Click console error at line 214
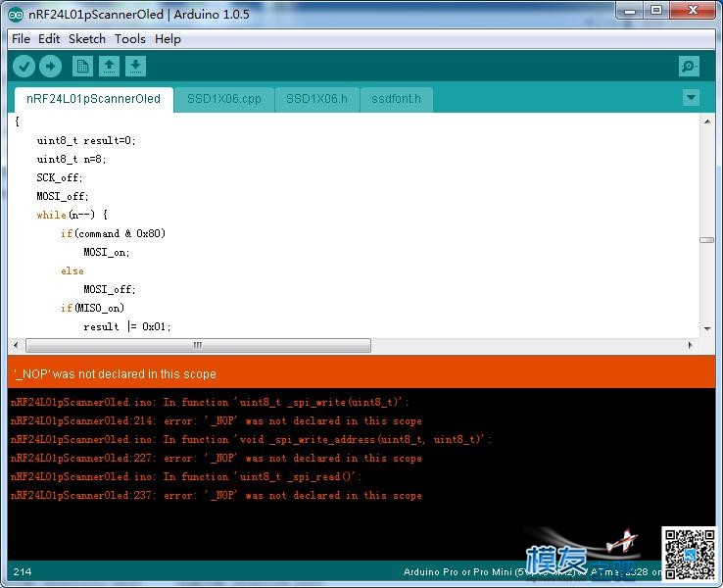Screen dimensions: 723x588 coord(217,421)
